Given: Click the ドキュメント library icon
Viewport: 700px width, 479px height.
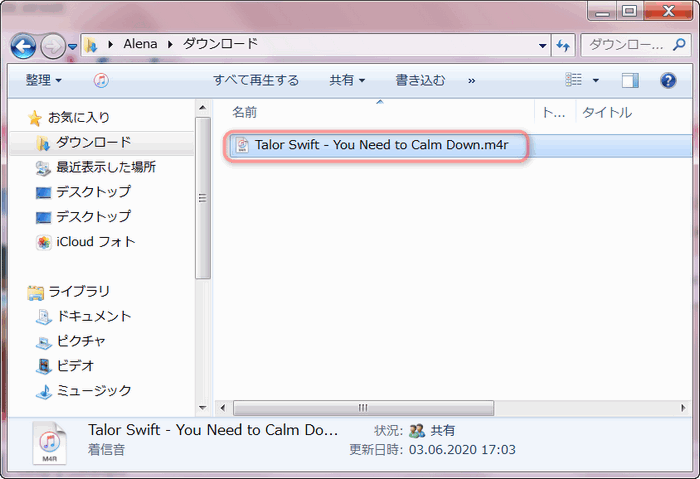Looking at the screenshot, I should (44, 317).
